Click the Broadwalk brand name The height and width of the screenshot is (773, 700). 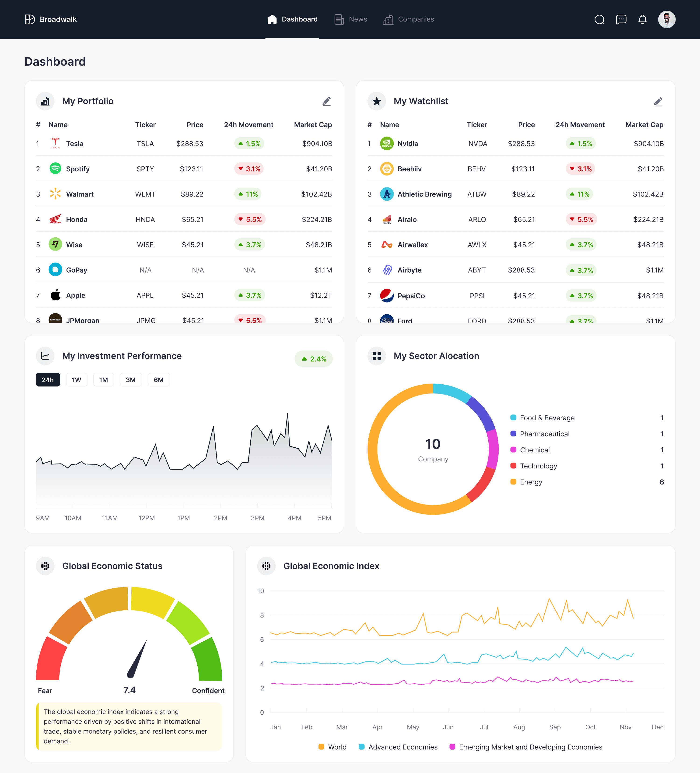pyautogui.click(x=58, y=19)
